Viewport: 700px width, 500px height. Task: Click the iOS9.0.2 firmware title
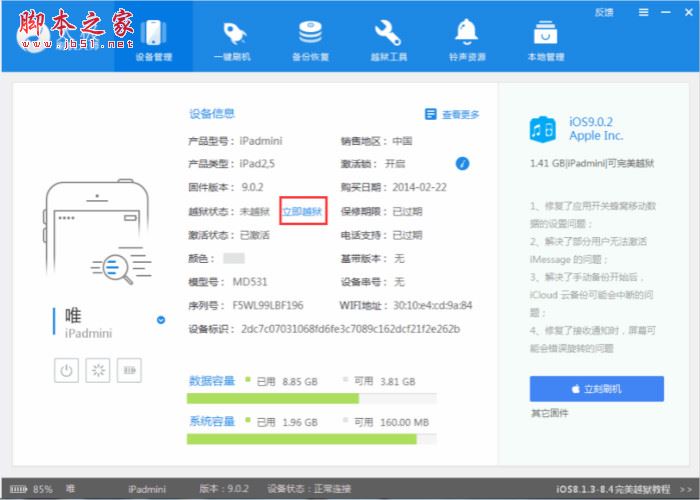click(591, 121)
